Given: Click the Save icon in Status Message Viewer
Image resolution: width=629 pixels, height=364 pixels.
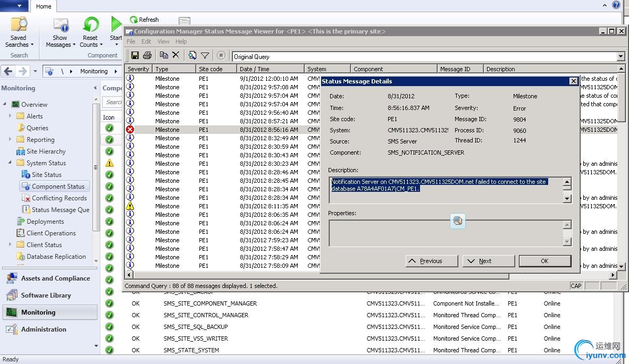Looking at the screenshot, I should coord(135,56).
